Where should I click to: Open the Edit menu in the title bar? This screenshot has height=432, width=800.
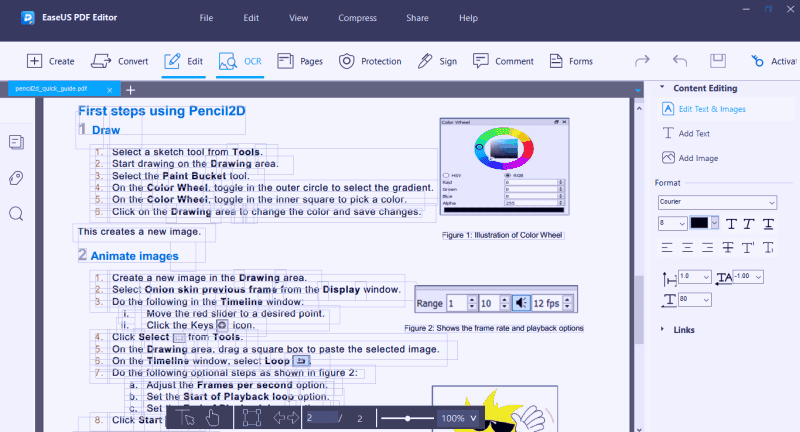[x=251, y=18]
